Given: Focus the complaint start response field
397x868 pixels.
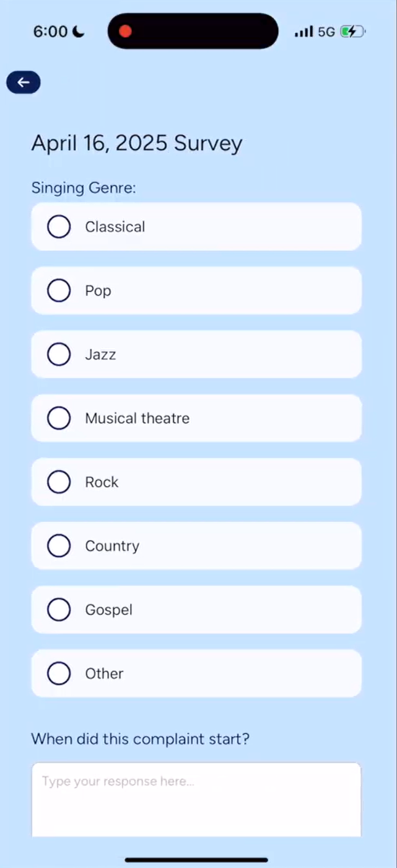Looking at the screenshot, I should 196,799.
